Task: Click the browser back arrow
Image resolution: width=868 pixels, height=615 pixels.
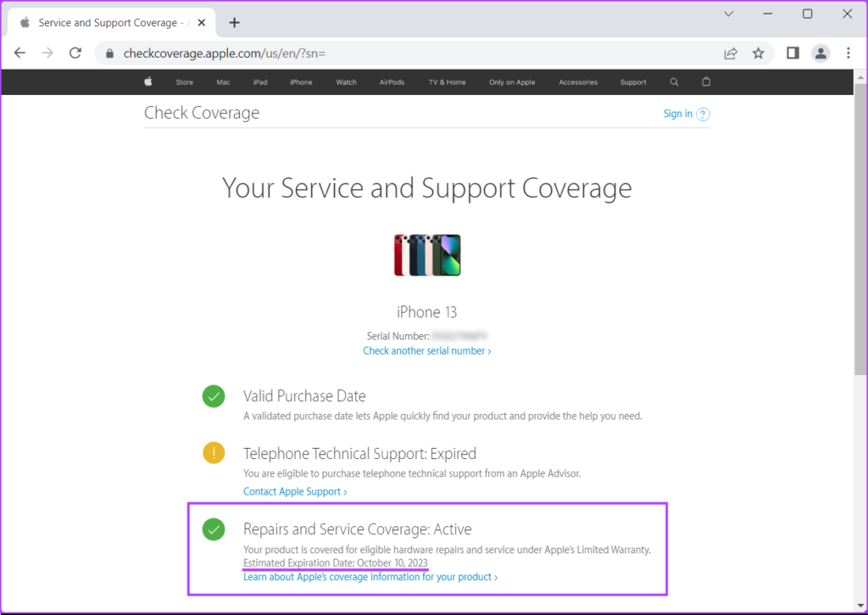Action: 20,53
